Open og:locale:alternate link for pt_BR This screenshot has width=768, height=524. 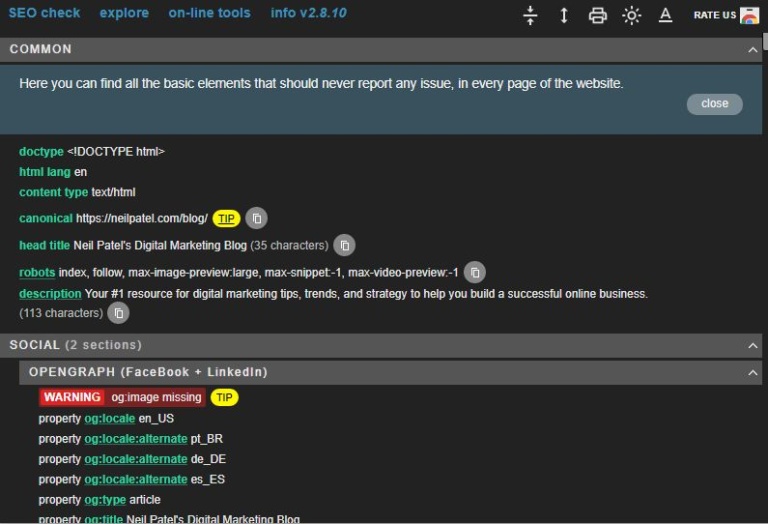point(136,439)
